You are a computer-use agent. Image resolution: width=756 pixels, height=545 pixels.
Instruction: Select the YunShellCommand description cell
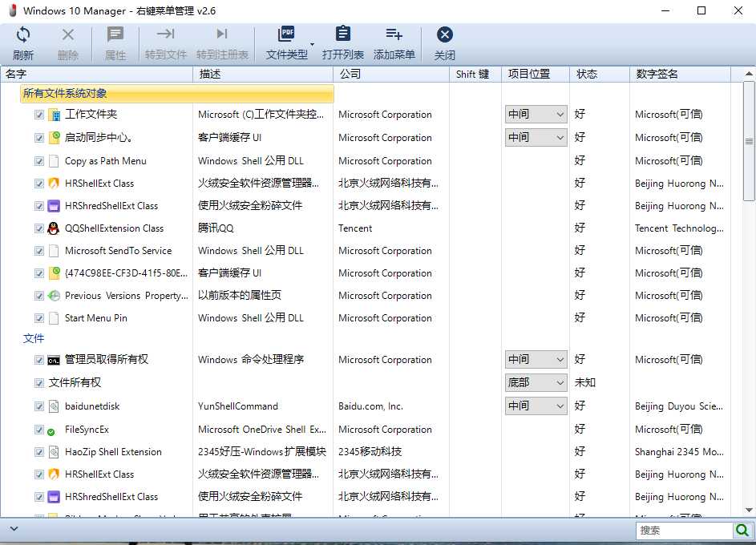237,406
